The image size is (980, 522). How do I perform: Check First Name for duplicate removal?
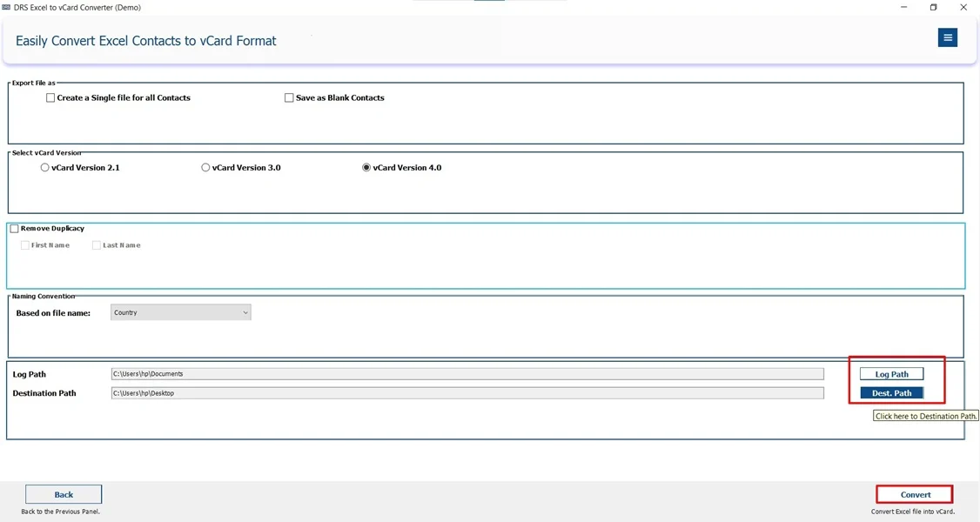pos(25,244)
